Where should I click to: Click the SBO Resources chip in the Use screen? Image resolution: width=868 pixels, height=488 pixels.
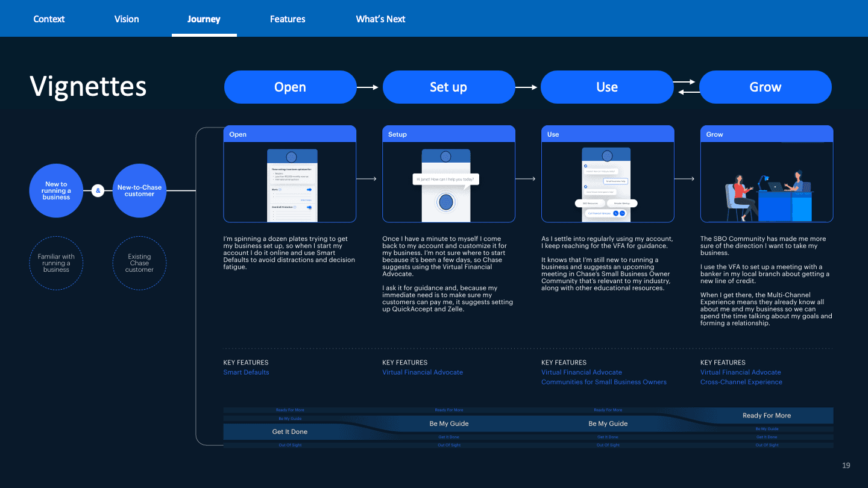click(590, 204)
